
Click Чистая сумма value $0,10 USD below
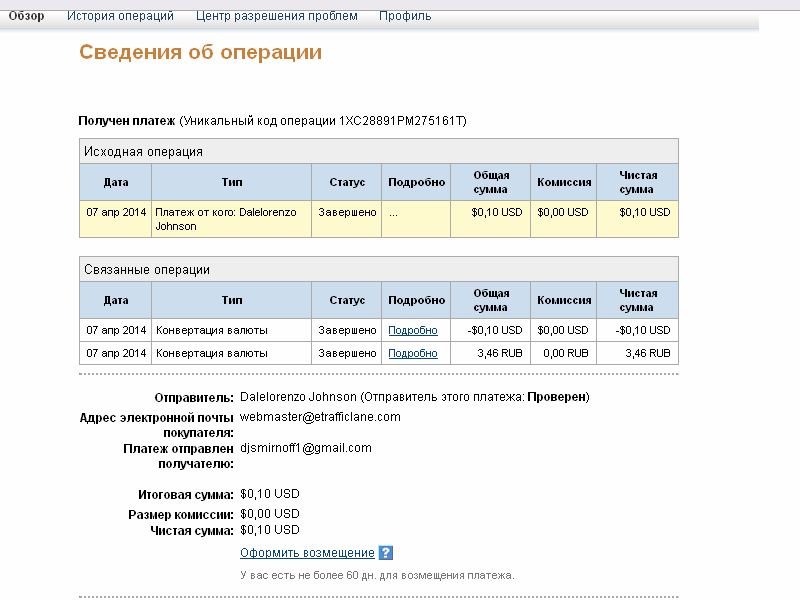coord(270,530)
